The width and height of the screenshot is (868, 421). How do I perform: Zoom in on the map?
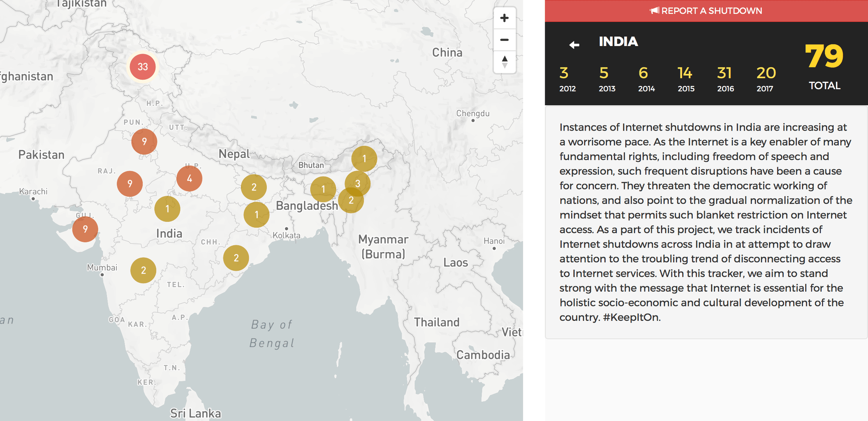pyautogui.click(x=505, y=18)
